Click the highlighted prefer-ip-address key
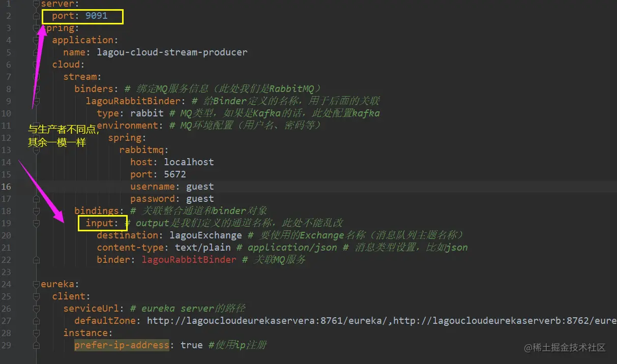 tap(122, 345)
